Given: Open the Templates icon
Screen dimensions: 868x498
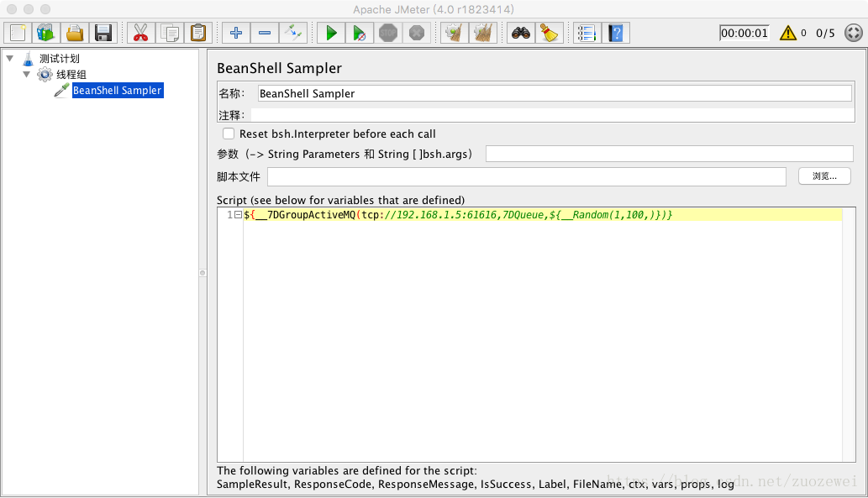Looking at the screenshot, I should point(46,33).
